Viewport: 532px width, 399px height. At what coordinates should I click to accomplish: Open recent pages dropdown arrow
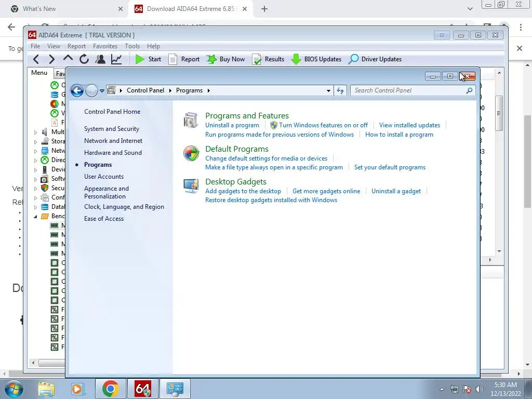102,91
